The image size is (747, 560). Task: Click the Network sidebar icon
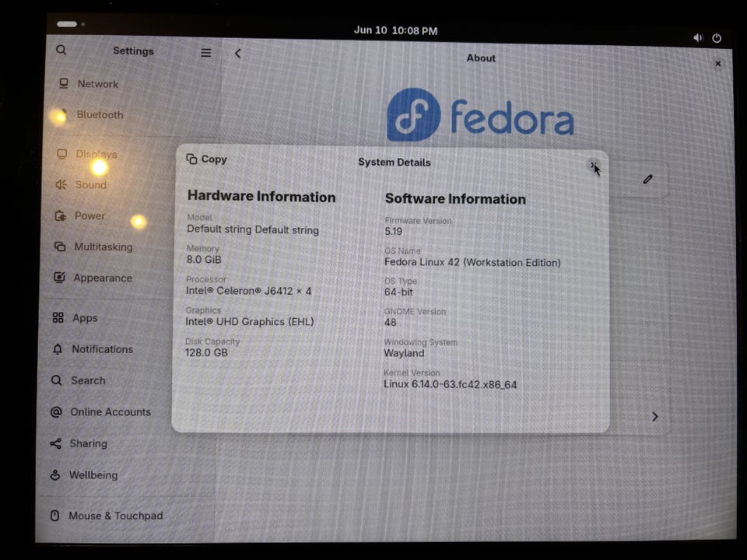(63, 84)
